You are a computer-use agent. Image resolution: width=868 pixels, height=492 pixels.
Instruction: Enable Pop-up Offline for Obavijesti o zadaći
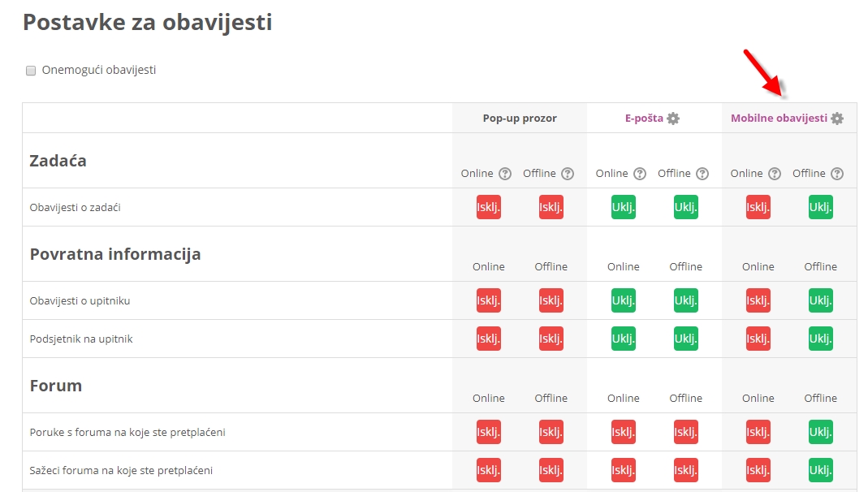[x=551, y=207]
